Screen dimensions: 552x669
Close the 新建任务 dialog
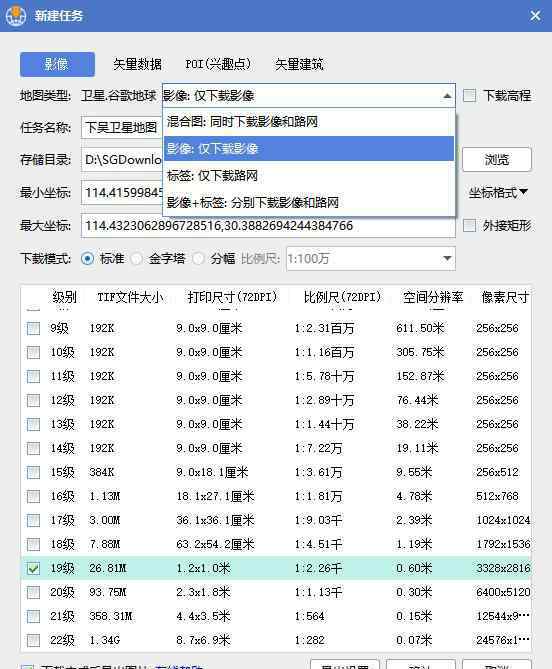pos(535,16)
